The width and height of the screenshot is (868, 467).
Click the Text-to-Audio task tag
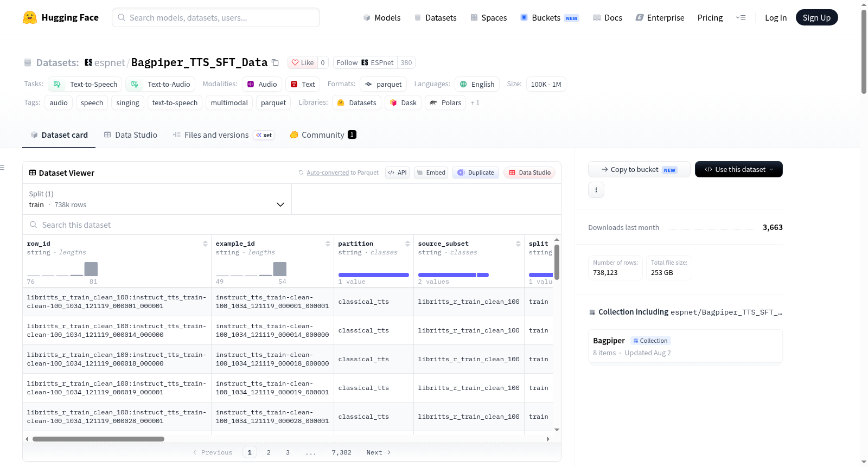161,84
